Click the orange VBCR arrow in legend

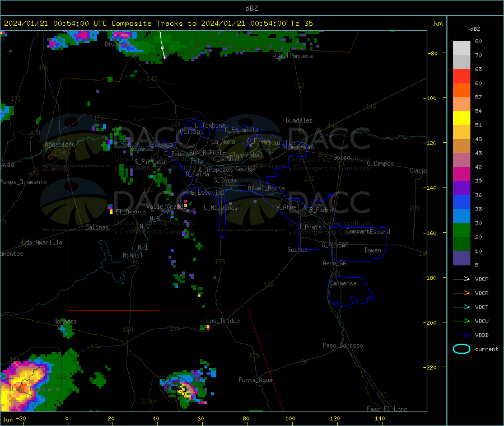click(461, 293)
